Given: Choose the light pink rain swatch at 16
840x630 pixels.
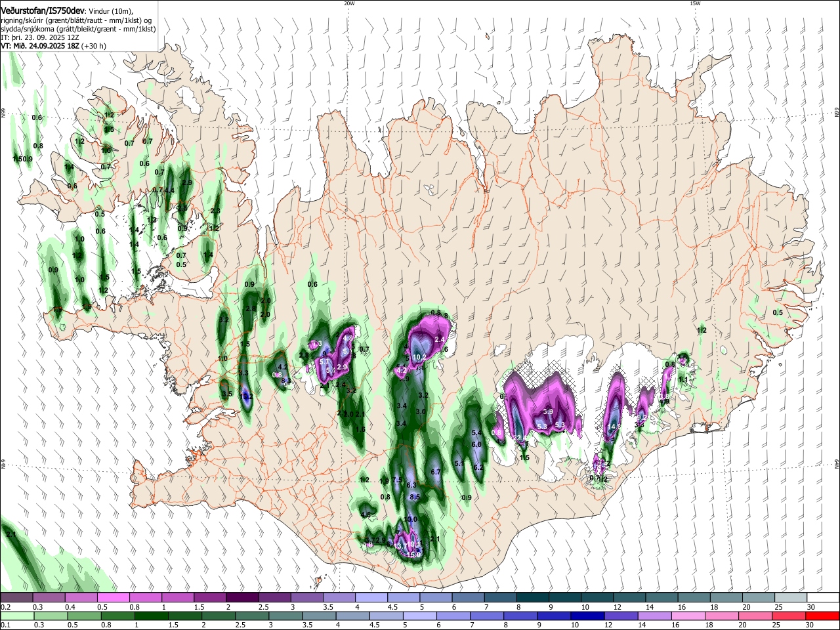Looking at the screenshot, I should pyautogui.click(x=688, y=616).
